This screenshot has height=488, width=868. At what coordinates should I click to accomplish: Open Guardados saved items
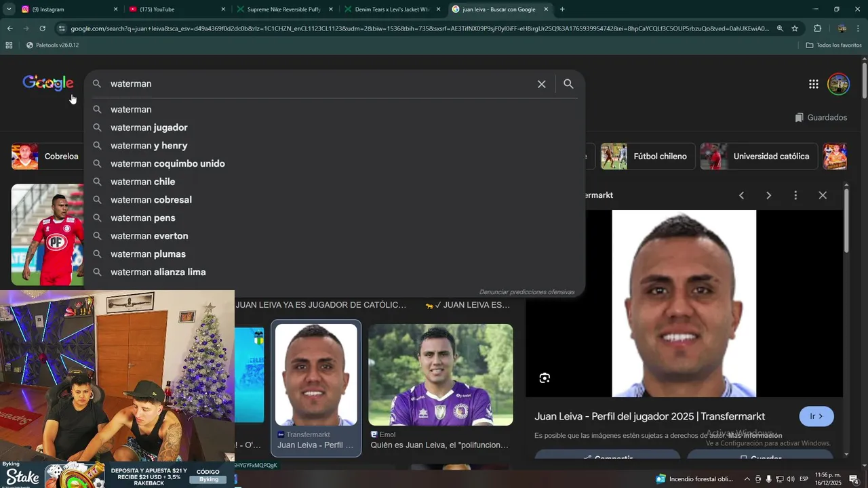point(821,117)
